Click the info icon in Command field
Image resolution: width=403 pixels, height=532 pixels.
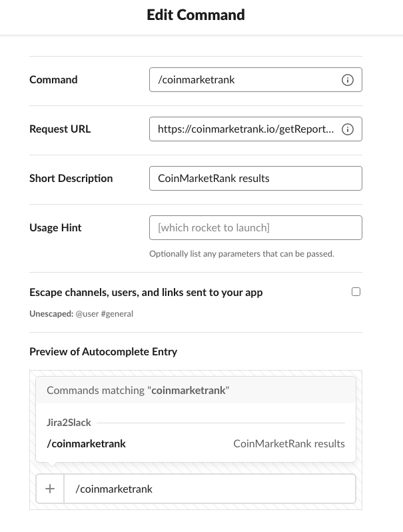(x=347, y=80)
